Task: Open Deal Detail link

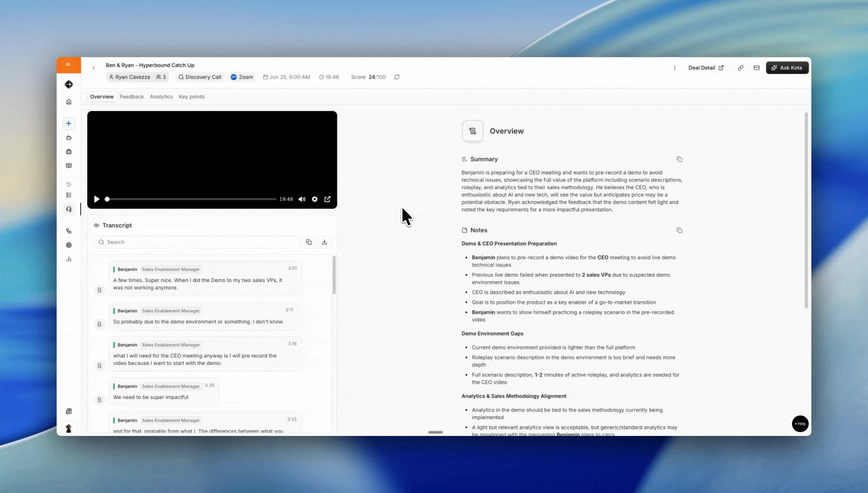Action: [706, 68]
